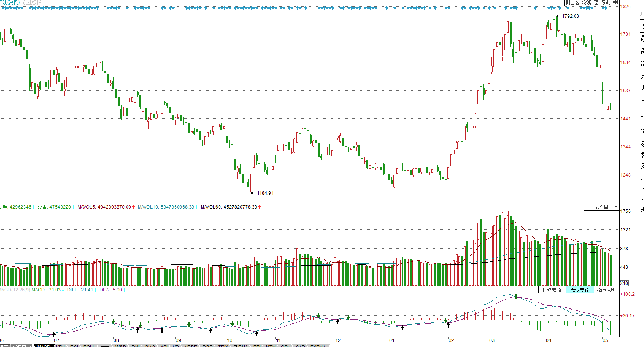This screenshot has width=644, height=347.
Task: Click the 1792.03 high price label
Action: tap(570, 16)
